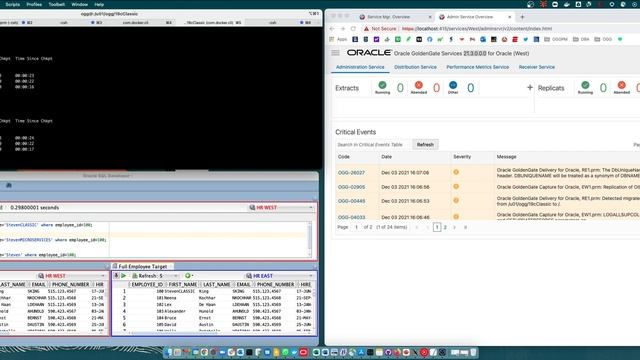Screen dimensions: 640x360
Task: Click severity icon for OGG-26027 event
Action: pyautogui.click(x=456, y=172)
